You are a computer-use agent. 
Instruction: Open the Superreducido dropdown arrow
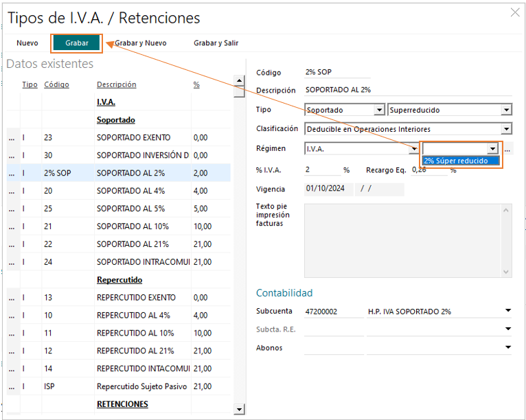tap(506, 110)
